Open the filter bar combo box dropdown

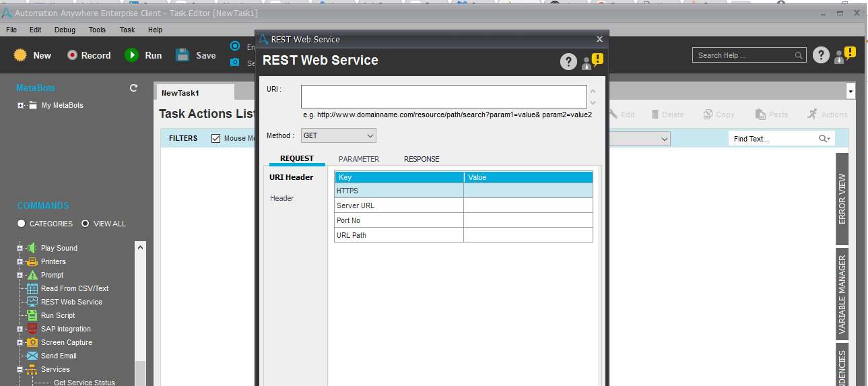click(665, 139)
